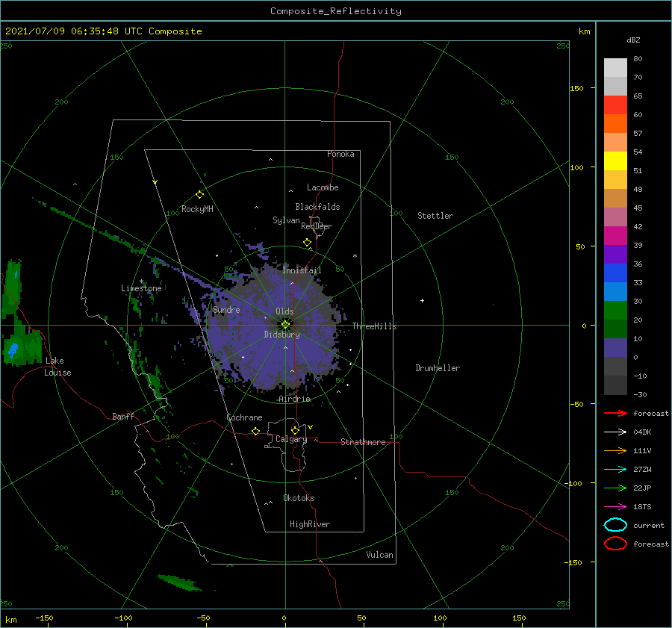Click the Drumheller label
The height and width of the screenshot is (628, 672).
(x=438, y=368)
